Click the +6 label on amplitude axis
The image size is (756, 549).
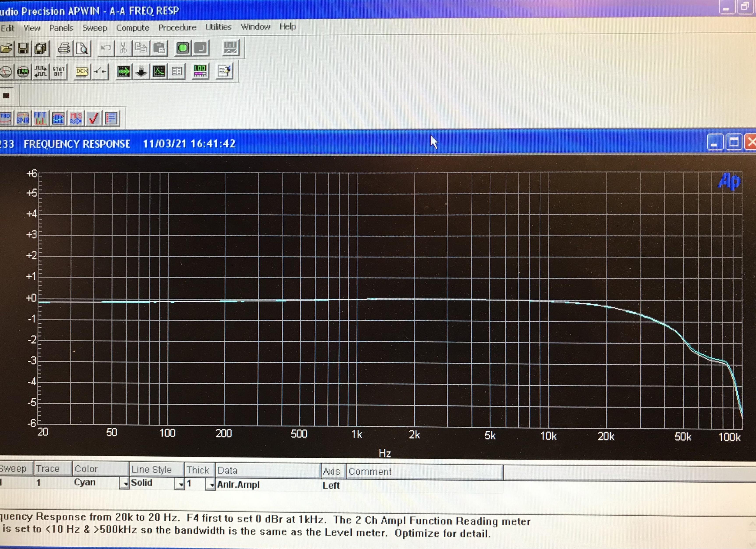[x=32, y=173]
